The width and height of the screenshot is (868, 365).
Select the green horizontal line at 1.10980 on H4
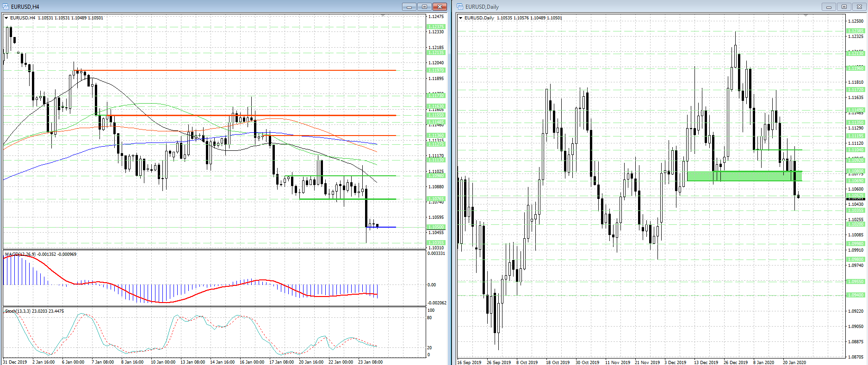(340, 176)
